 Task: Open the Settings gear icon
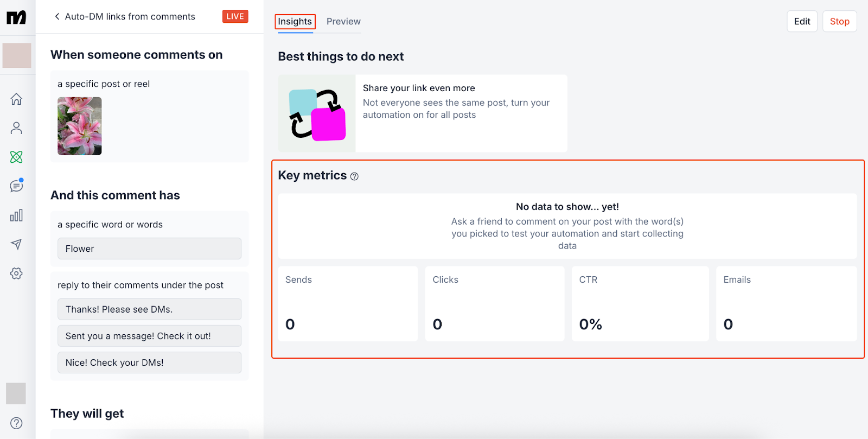click(16, 273)
